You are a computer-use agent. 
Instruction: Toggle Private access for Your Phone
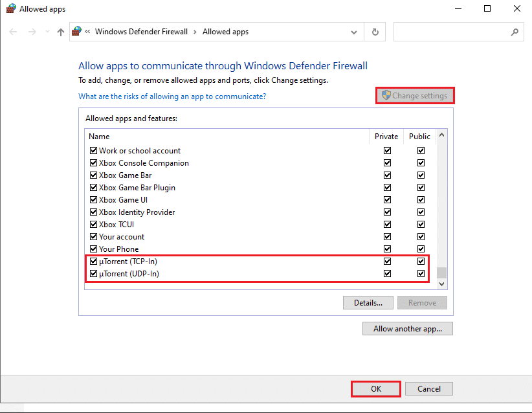click(x=387, y=249)
